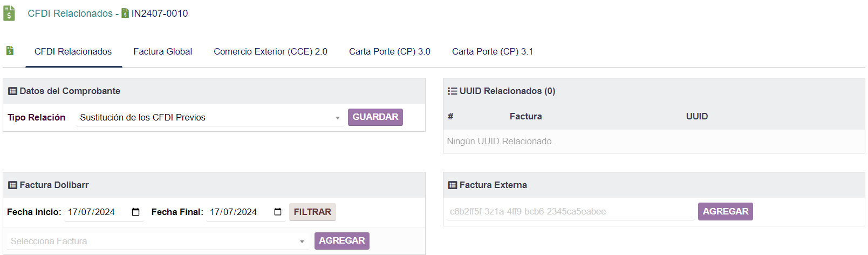Open the Comercio Exterior (CCE) 2.0 tab

tap(270, 52)
